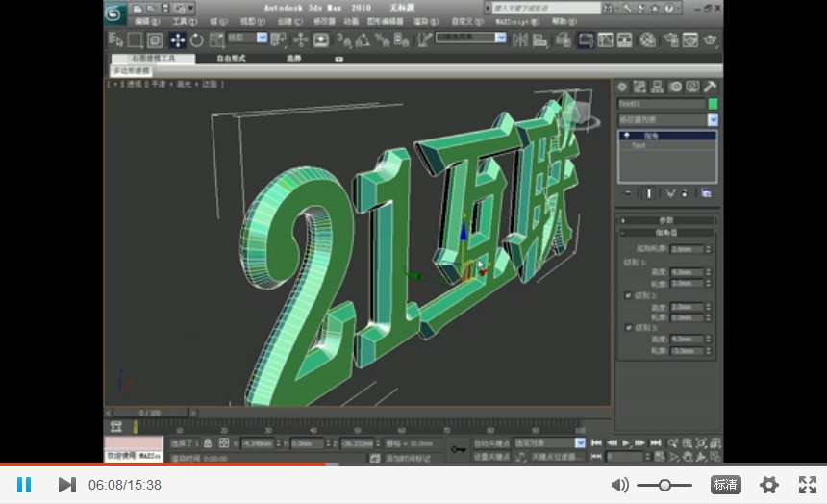Open Render Setup icon
The width and height of the screenshot is (827, 504).
click(671, 39)
